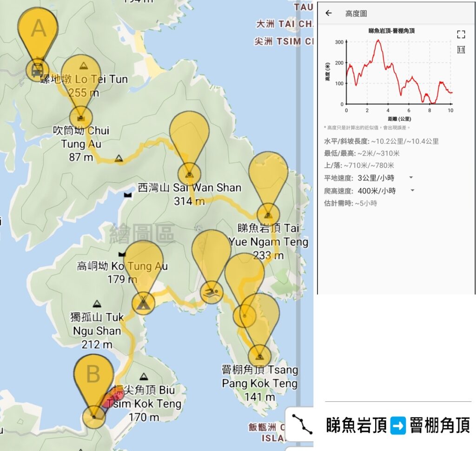The height and width of the screenshot is (451, 476).
Task: Click the Tai Yue Ngam Teng peak marker
Action: tap(268, 214)
